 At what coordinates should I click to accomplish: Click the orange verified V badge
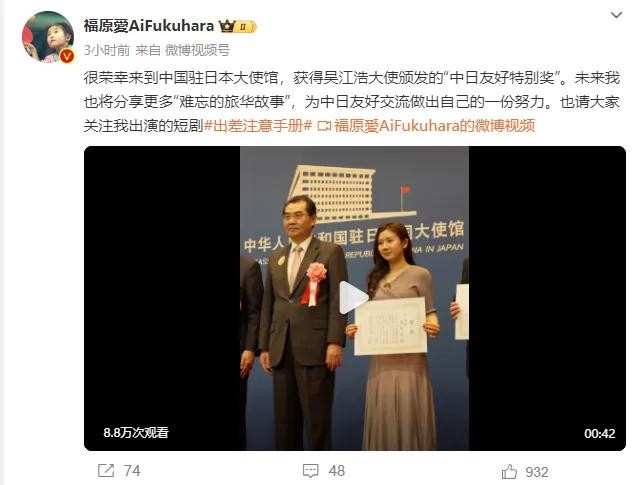[x=67, y=56]
